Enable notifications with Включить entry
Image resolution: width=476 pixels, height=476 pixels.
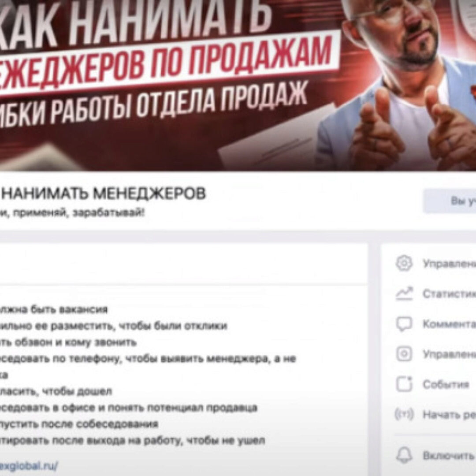(449, 456)
